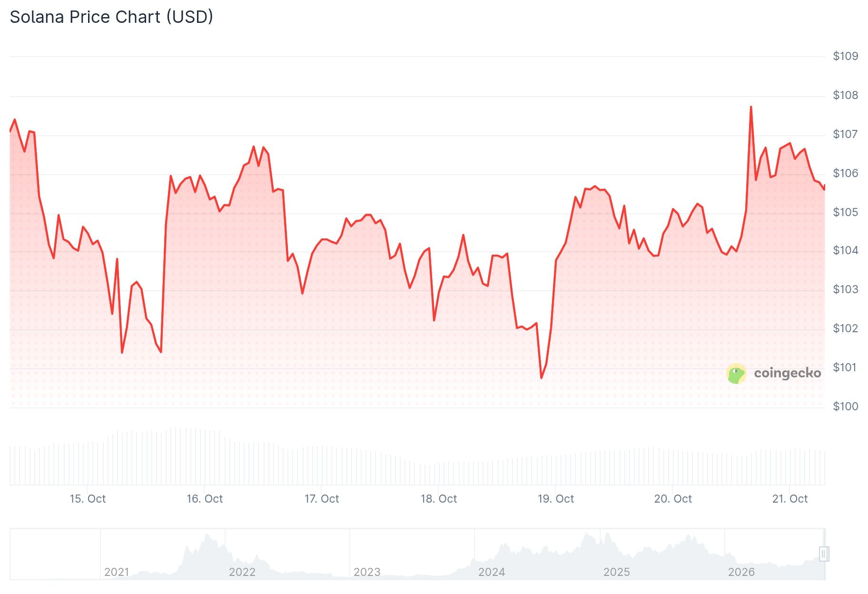Image resolution: width=868 pixels, height=594 pixels.
Task: Click the 21. Oct date label
Action: [790, 499]
